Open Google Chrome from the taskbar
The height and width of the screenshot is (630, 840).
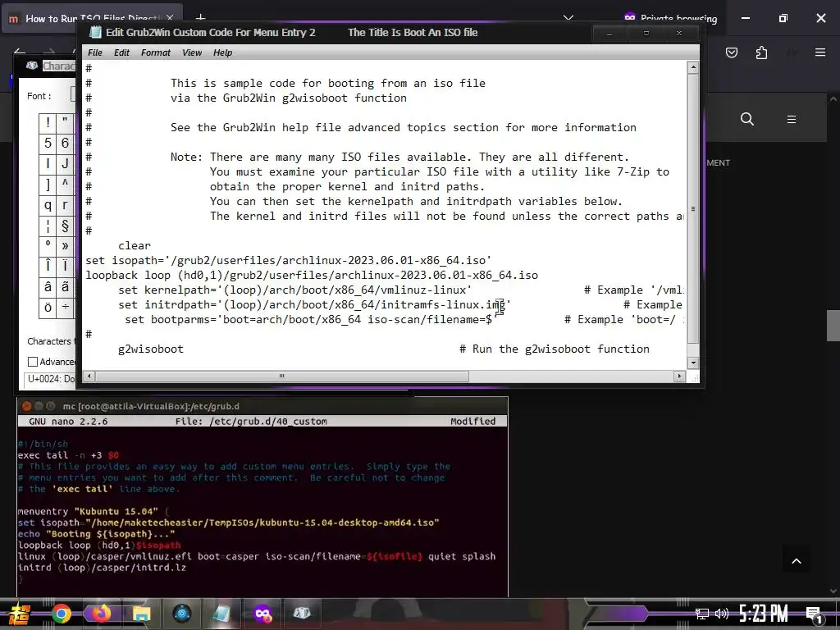tap(61, 614)
